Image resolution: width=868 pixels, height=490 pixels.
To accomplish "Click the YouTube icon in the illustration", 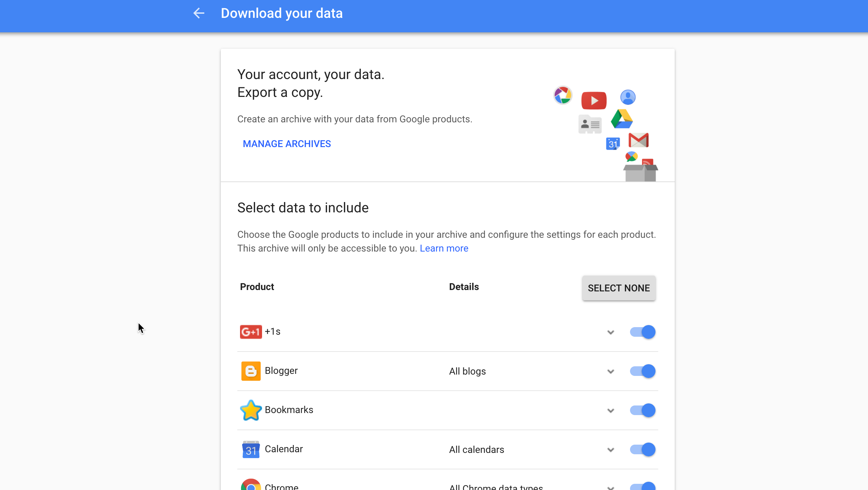I will [594, 100].
